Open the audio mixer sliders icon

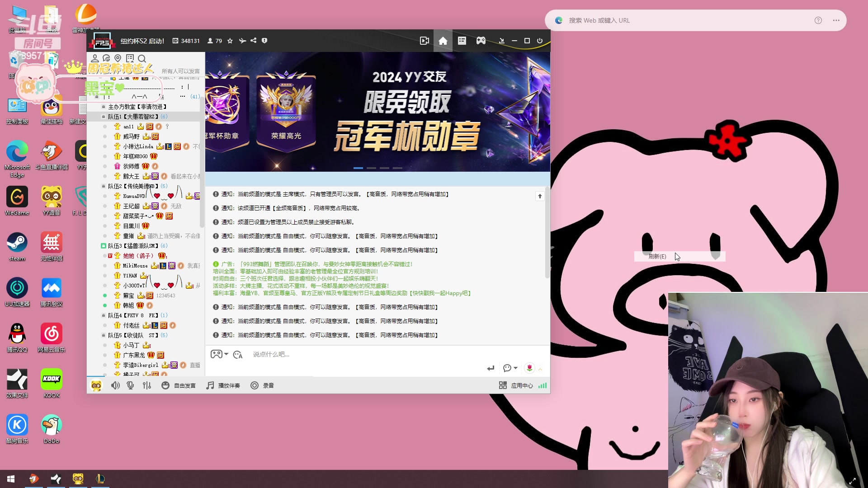click(146, 385)
